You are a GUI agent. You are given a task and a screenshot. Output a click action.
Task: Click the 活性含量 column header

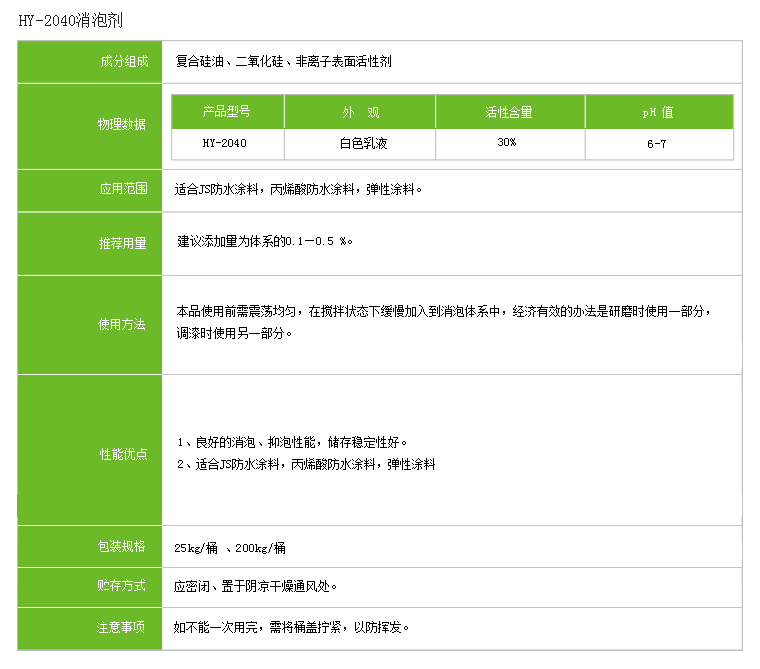[x=509, y=112]
